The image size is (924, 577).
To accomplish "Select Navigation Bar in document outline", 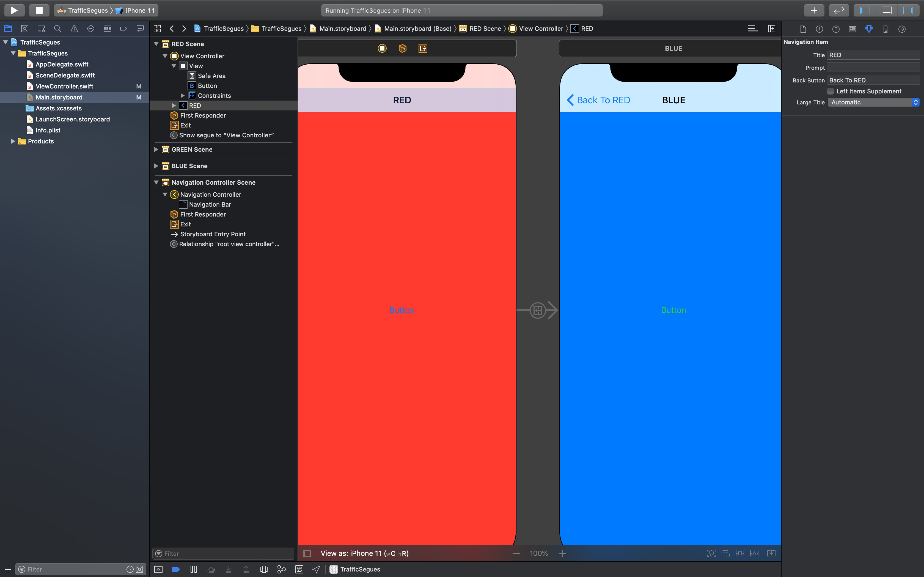I will [210, 204].
